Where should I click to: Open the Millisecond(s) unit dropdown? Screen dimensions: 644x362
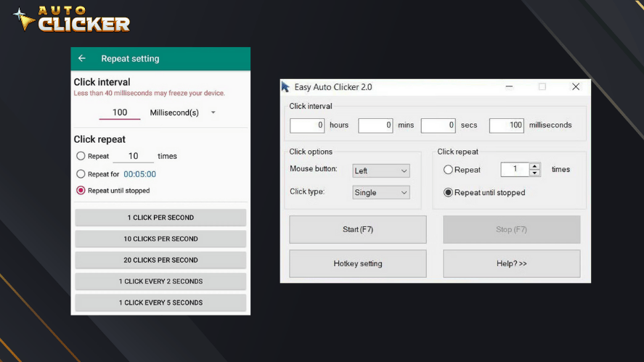(213, 112)
